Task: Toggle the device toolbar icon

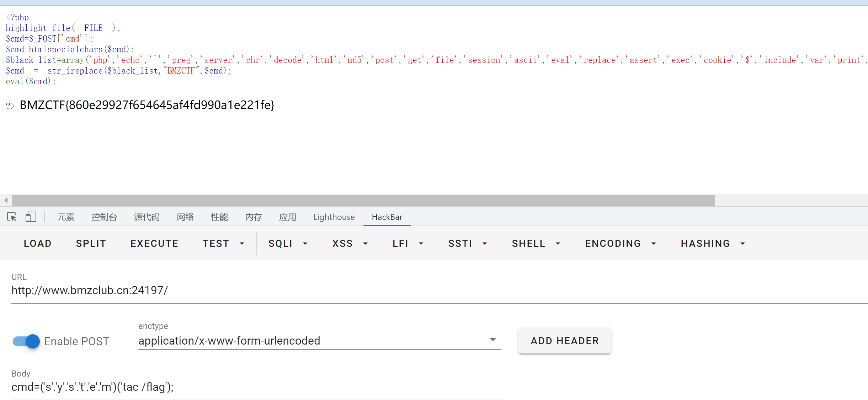Action: 31,217
